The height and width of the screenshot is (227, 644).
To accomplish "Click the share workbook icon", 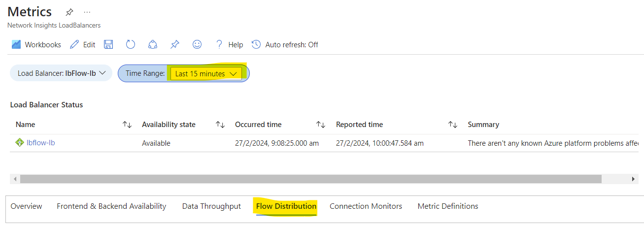I will tap(153, 44).
